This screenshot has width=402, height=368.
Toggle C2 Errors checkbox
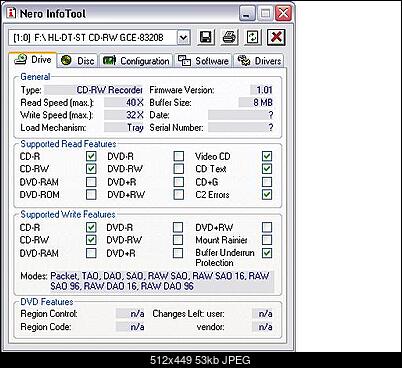(x=267, y=194)
